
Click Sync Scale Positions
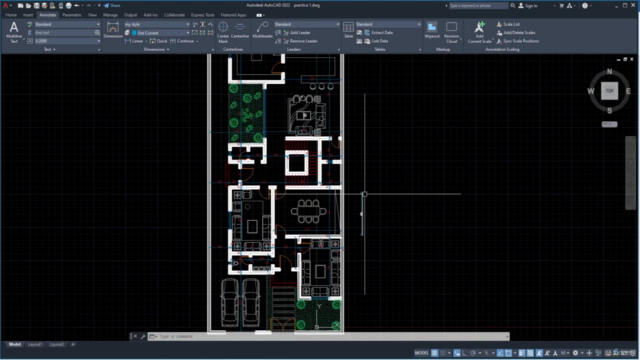[518, 41]
